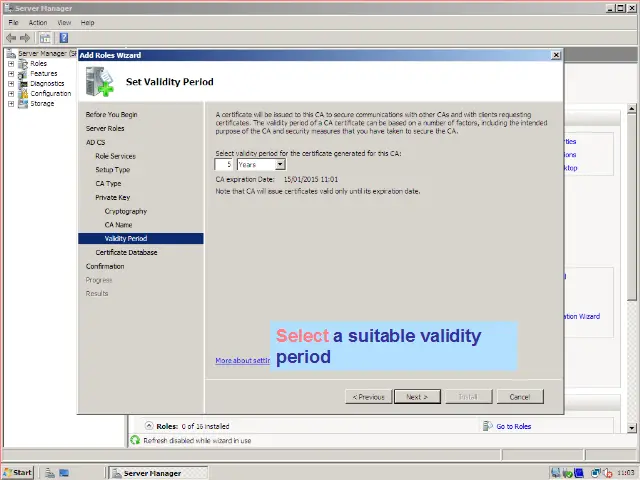
Task: Go to the AD CS step
Action: [96, 142]
